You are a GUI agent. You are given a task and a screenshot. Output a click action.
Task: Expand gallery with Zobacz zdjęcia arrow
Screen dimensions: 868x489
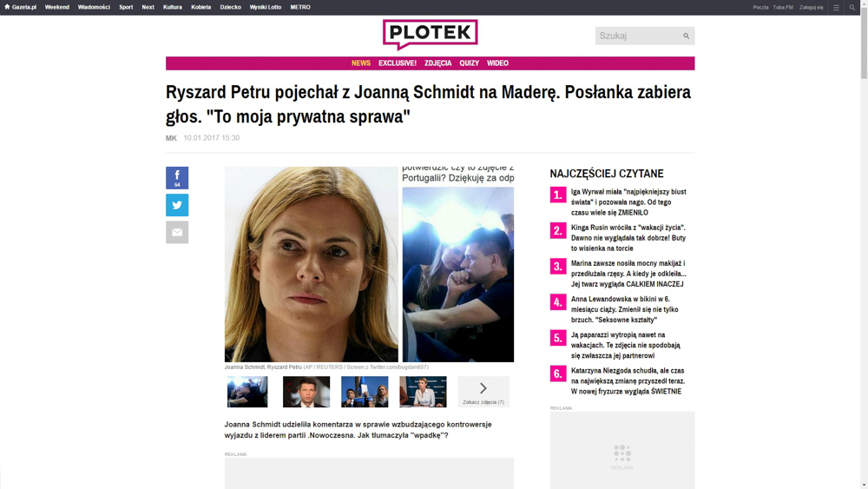[x=483, y=392]
